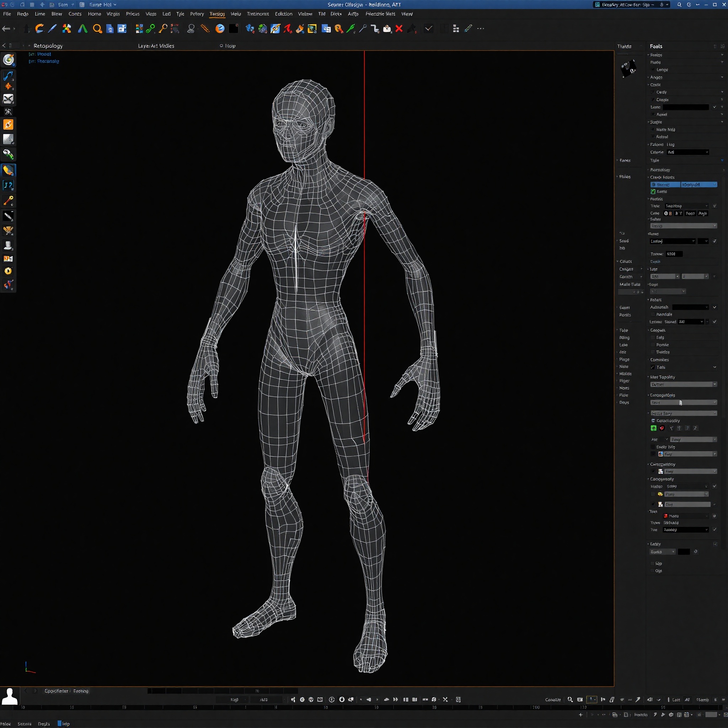Open the Color dropdown in the right panel
The height and width of the screenshot is (728, 728).
click(688, 152)
